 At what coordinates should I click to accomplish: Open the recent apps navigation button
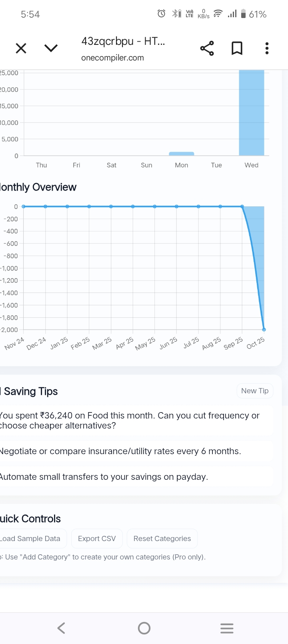[x=227, y=628]
